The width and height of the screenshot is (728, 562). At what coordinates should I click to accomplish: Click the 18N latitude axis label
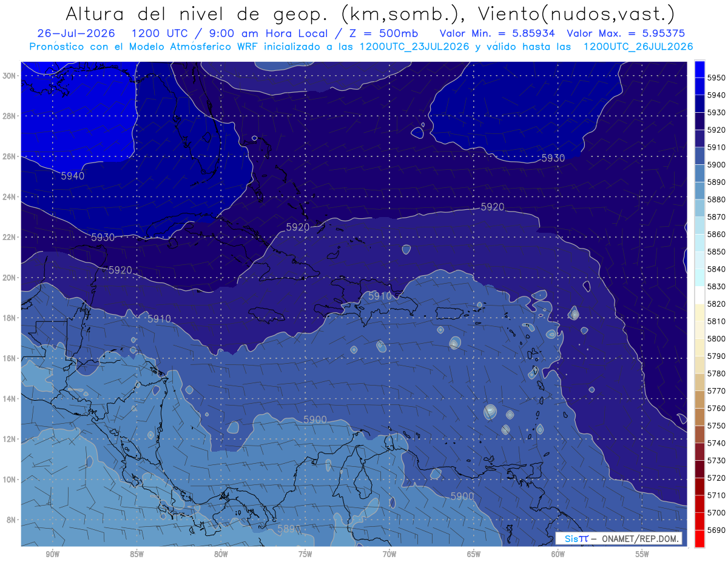click(9, 318)
